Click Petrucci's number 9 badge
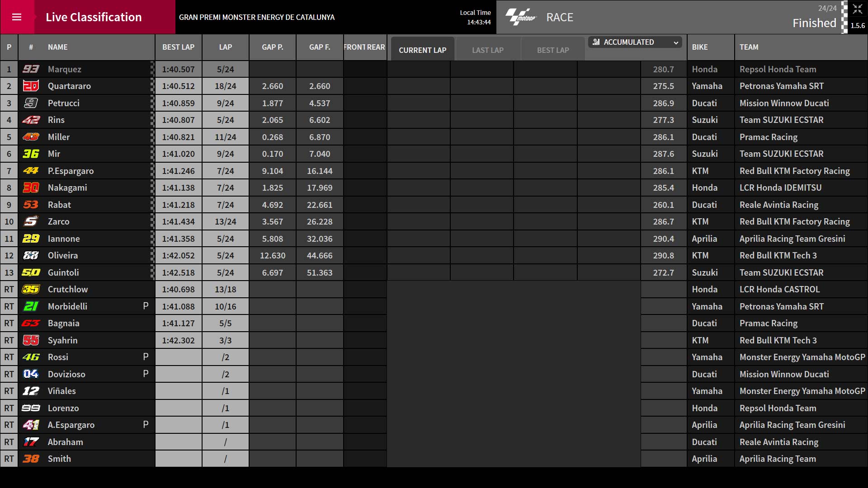 pos(31,103)
